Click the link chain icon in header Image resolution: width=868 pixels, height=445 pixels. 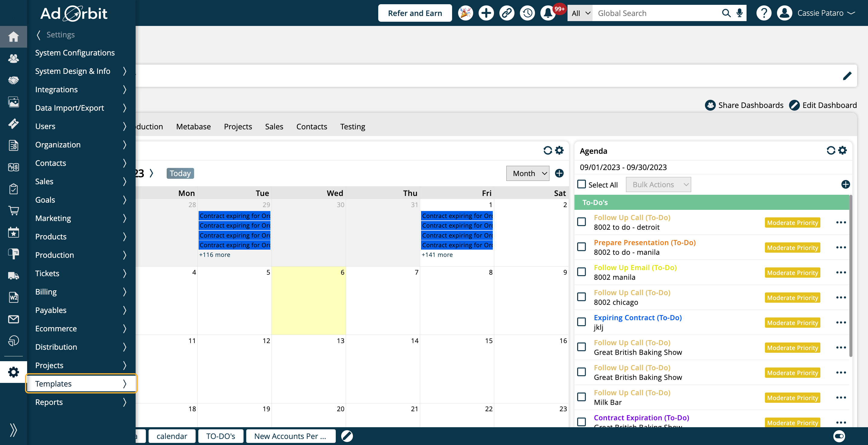coord(507,13)
